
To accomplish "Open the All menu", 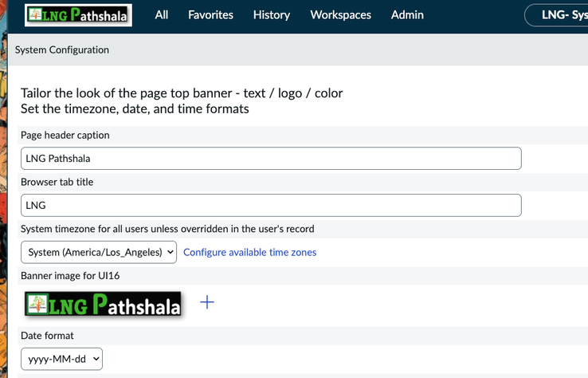I will point(162,15).
